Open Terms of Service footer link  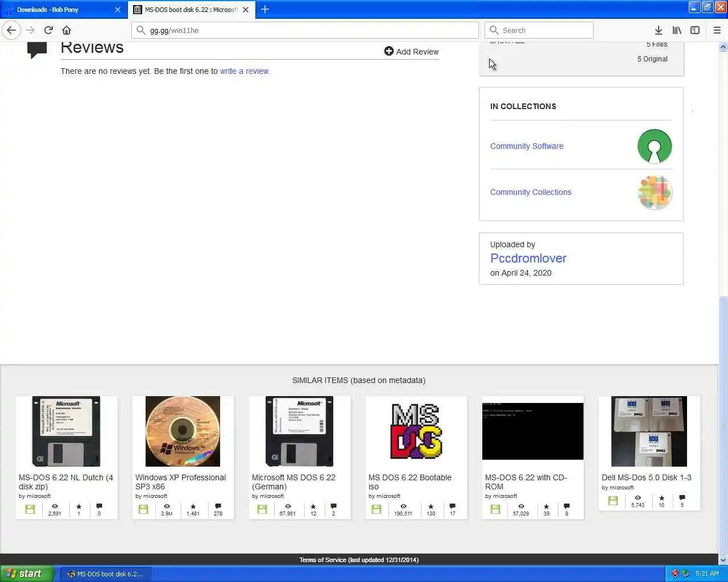click(x=359, y=560)
